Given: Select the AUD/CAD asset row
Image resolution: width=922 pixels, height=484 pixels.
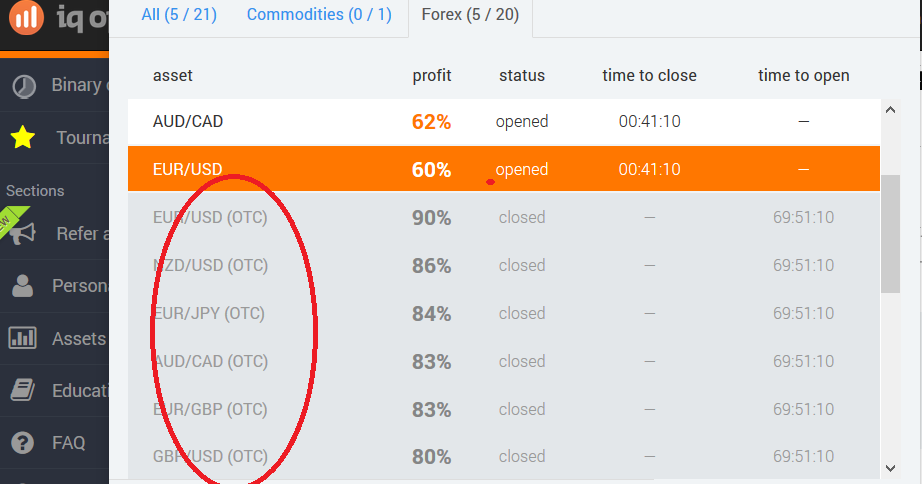Looking at the screenshot, I should pos(504,122).
